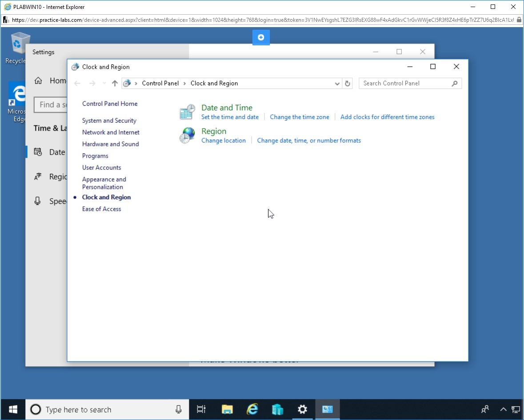Click the search magnifier in Control Panel
The width and height of the screenshot is (524, 420).
[455, 84]
